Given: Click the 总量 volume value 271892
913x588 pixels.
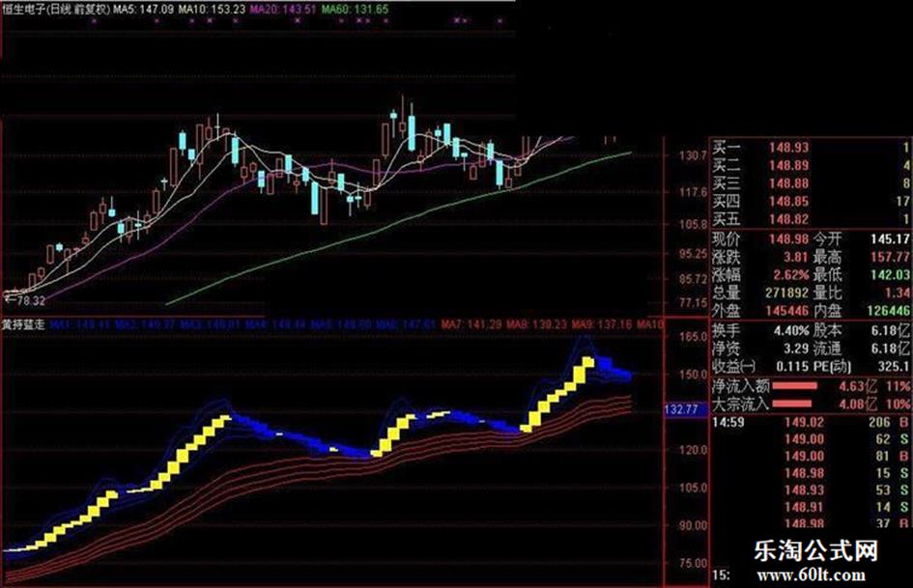Looking at the screenshot, I should pyautogui.click(x=786, y=293).
